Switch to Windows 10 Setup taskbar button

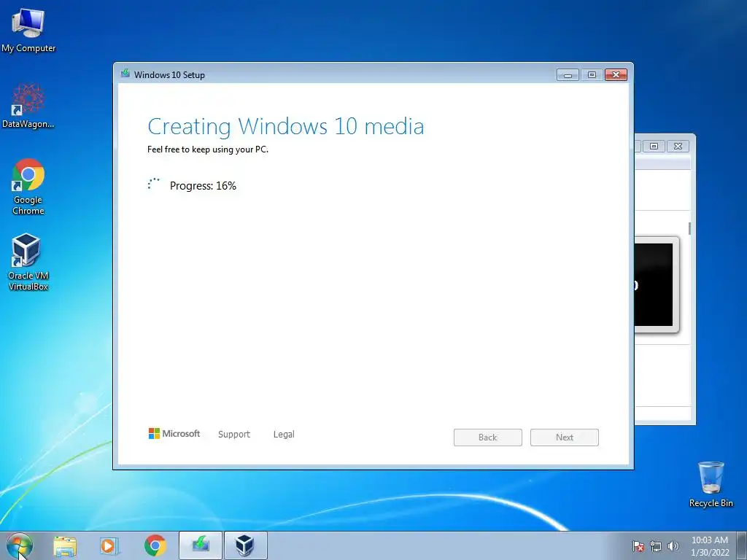click(x=201, y=545)
